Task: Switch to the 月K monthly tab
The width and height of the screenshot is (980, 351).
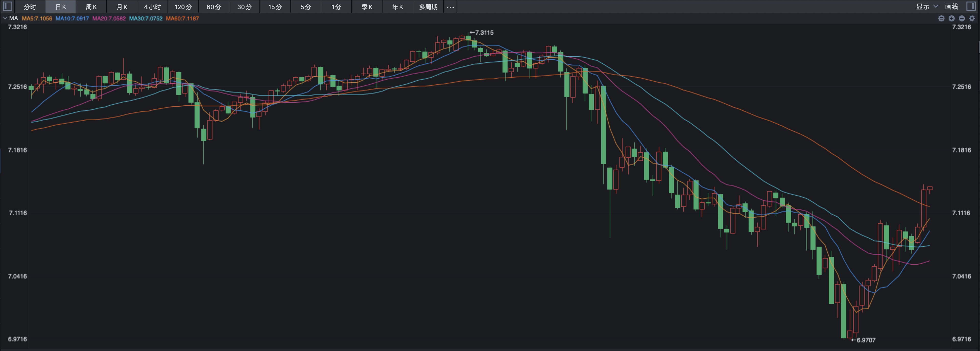Action: point(122,7)
